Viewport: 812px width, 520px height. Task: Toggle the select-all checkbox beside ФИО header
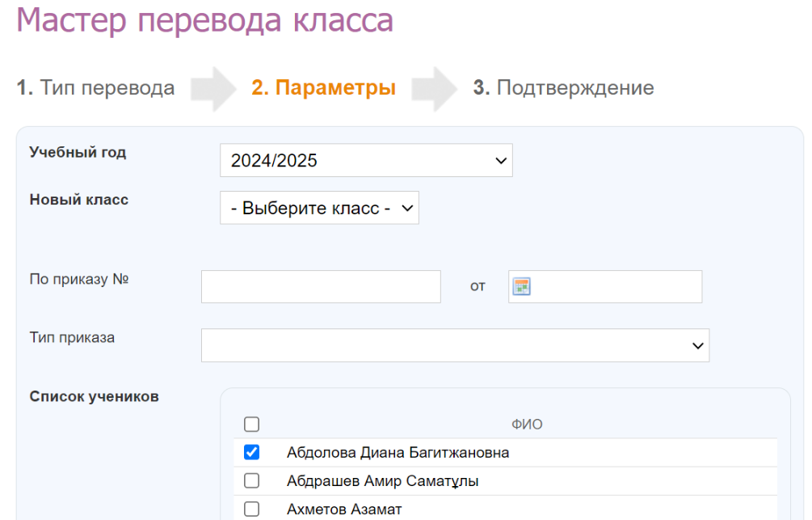coord(251,425)
